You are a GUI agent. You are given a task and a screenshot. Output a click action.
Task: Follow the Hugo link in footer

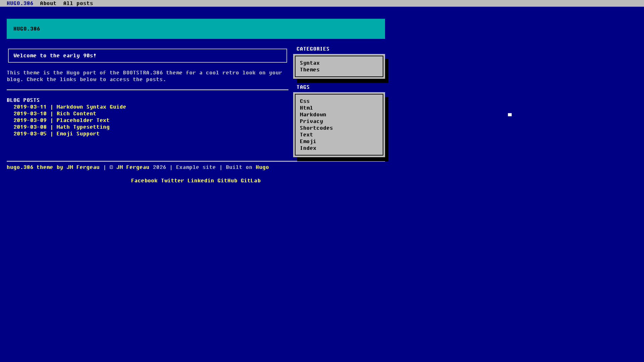point(262,167)
